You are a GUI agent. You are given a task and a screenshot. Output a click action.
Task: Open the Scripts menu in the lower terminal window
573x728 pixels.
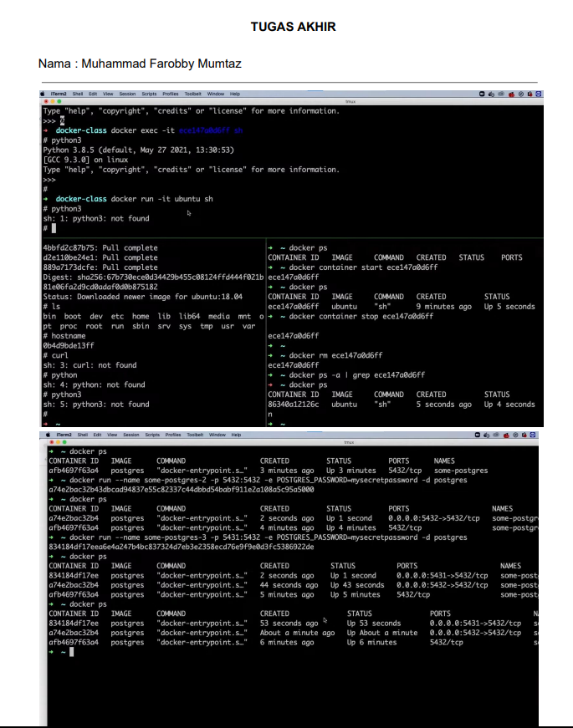click(x=152, y=435)
